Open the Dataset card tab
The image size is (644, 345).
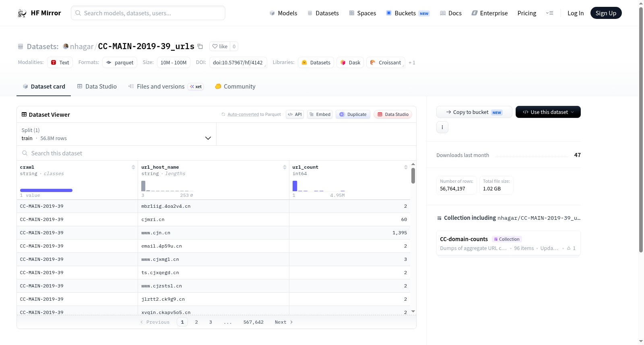point(43,87)
